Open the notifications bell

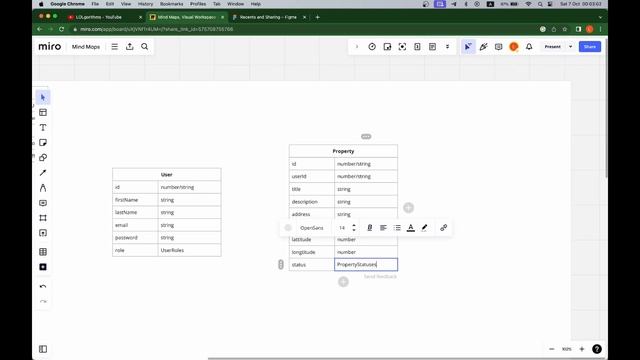(529, 47)
